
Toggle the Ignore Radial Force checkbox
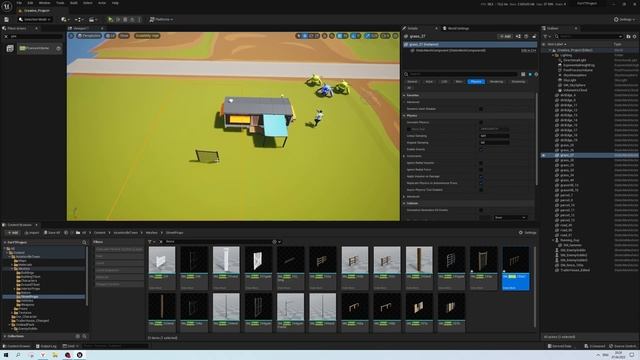click(481, 169)
